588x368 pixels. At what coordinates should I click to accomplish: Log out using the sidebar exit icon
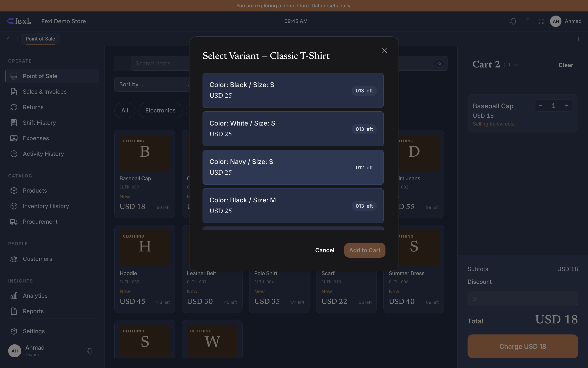pyautogui.click(x=89, y=351)
